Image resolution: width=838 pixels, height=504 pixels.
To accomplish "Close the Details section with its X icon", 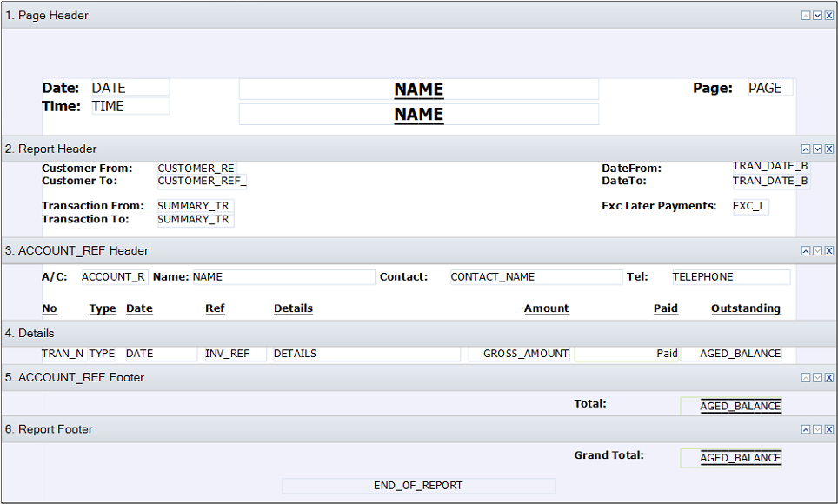I will click(x=828, y=333).
